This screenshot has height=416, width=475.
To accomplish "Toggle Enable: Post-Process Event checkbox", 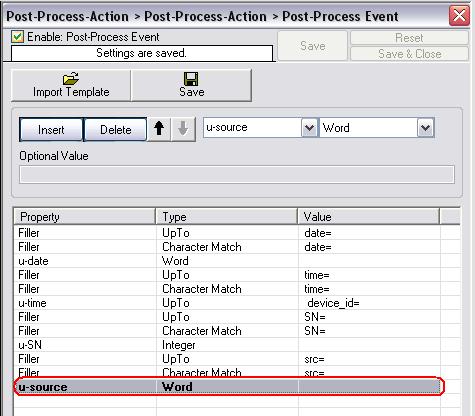I will (17, 37).
